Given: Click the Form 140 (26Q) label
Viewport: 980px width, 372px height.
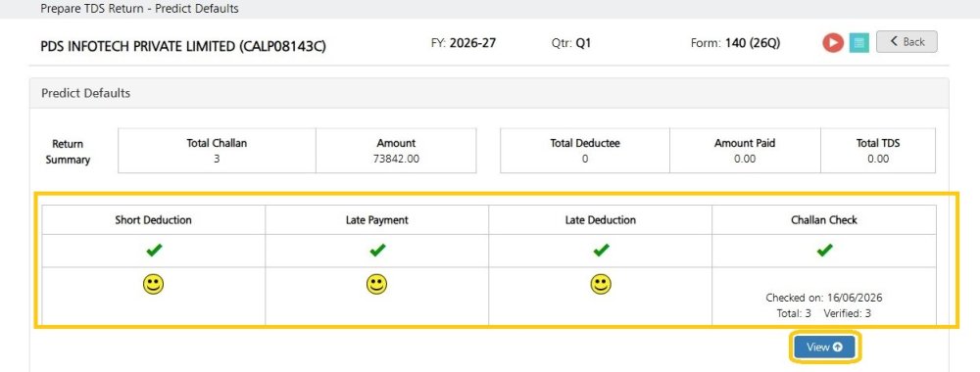Looking at the screenshot, I should click(735, 43).
